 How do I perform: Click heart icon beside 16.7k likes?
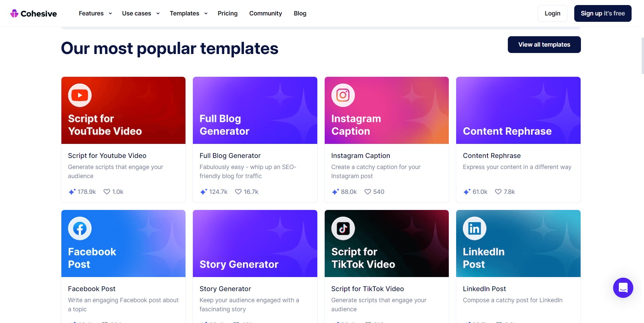click(238, 192)
